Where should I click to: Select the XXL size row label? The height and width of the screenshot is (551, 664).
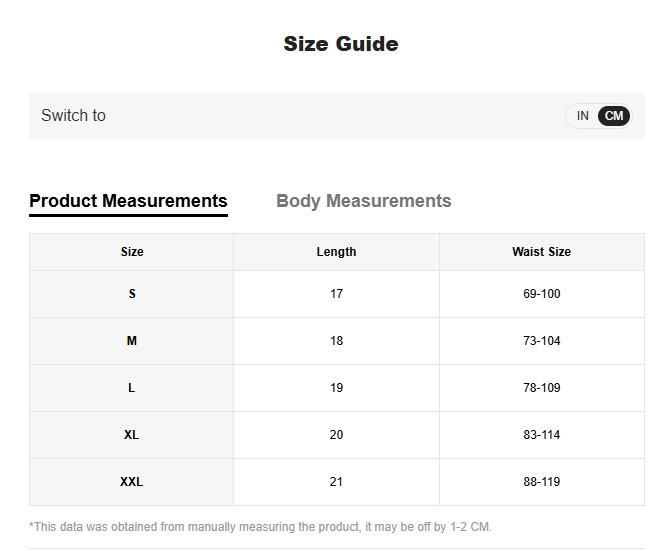[x=132, y=482]
